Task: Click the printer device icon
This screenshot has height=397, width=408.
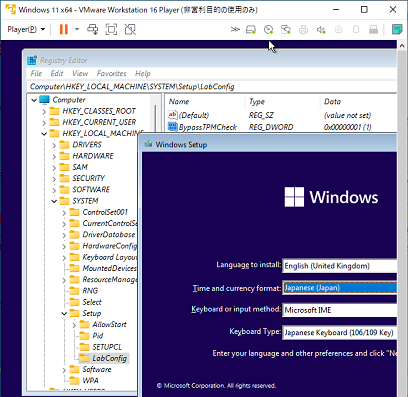Action: point(303,30)
